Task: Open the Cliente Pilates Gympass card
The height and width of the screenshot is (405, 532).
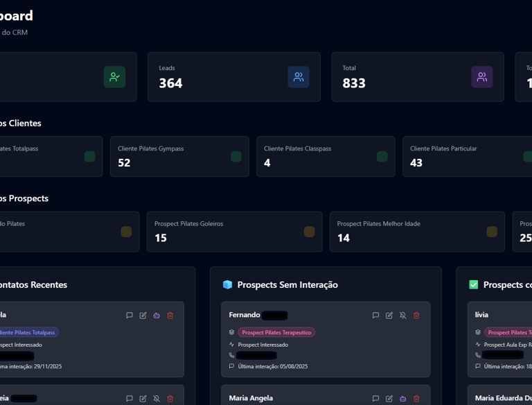Action: coord(179,157)
